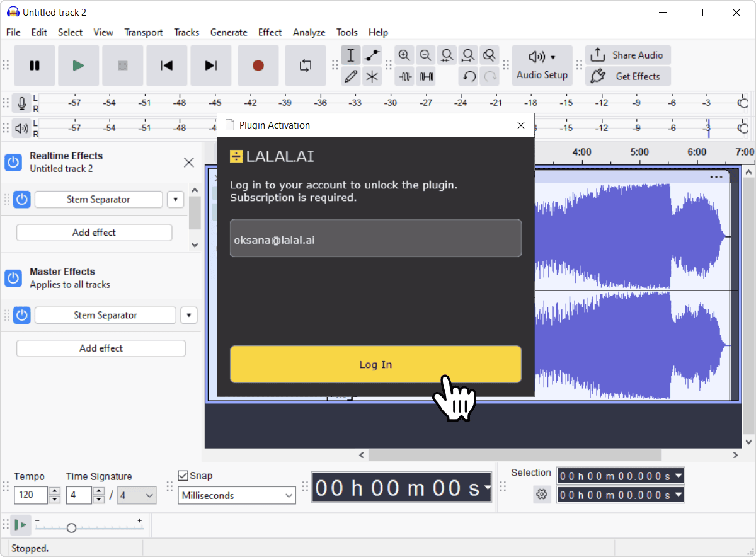Open the track clip three-dots menu
This screenshot has height=557, width=756.
click(x=716, y=177)
